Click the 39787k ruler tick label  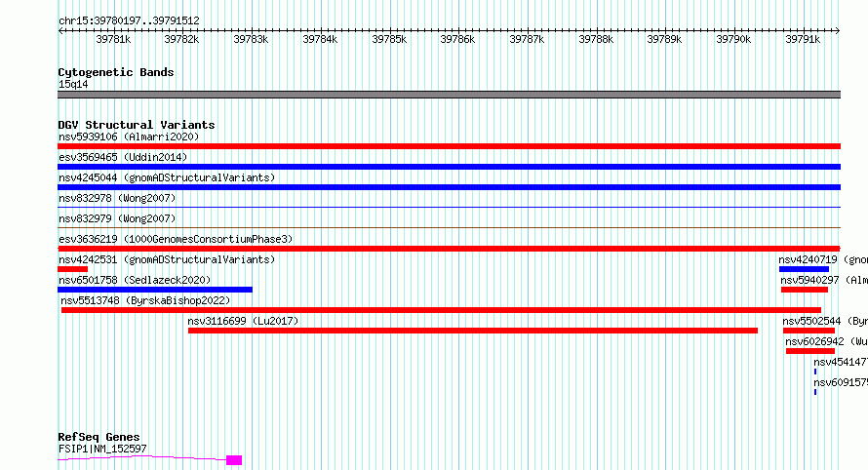[x=527, y=40]
